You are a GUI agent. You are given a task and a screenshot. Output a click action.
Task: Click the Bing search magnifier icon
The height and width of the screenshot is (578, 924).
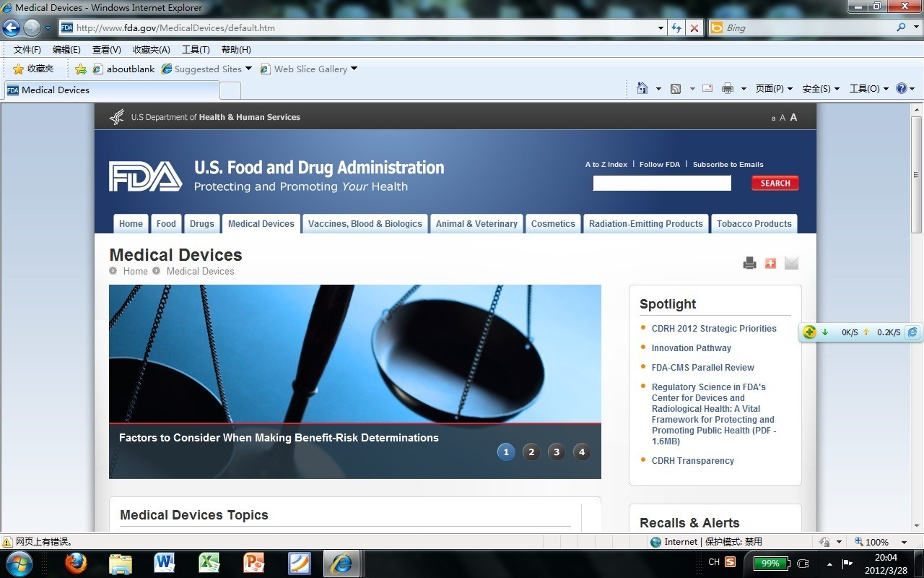(901, 27)
